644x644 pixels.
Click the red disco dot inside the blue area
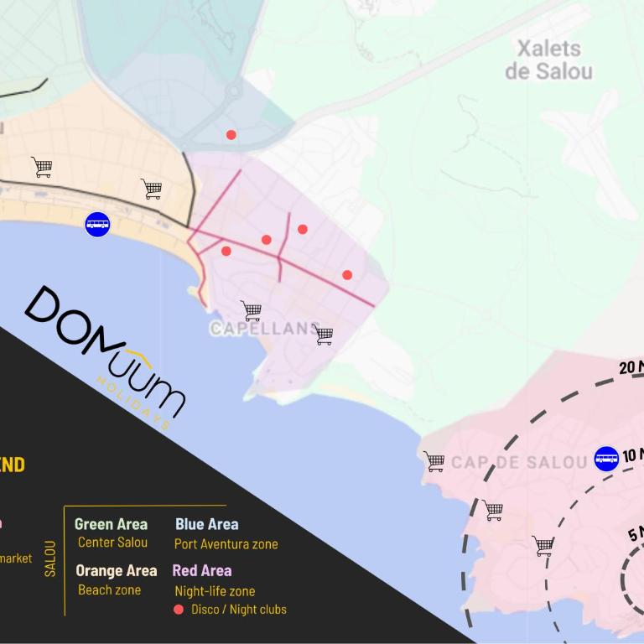tap(231, 135)
